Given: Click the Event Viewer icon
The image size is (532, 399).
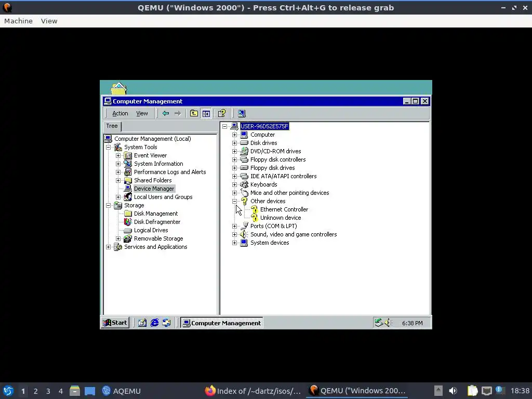Looking at the screenshot, I should coord(128,155).
